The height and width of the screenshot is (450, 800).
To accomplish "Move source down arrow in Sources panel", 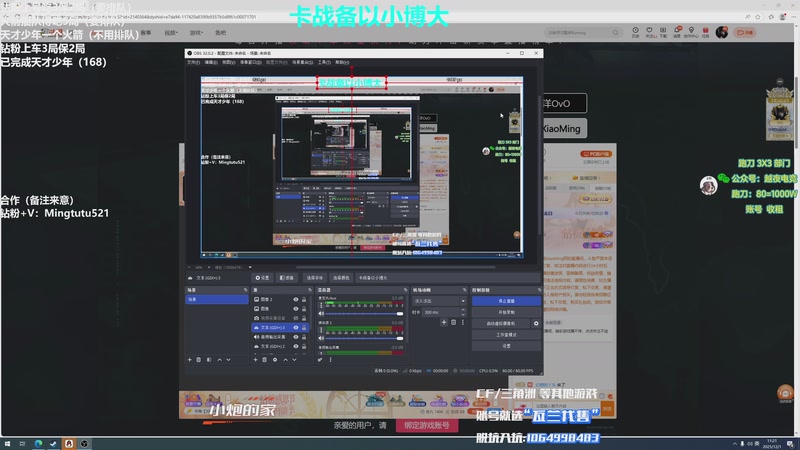I will [294, 360].
